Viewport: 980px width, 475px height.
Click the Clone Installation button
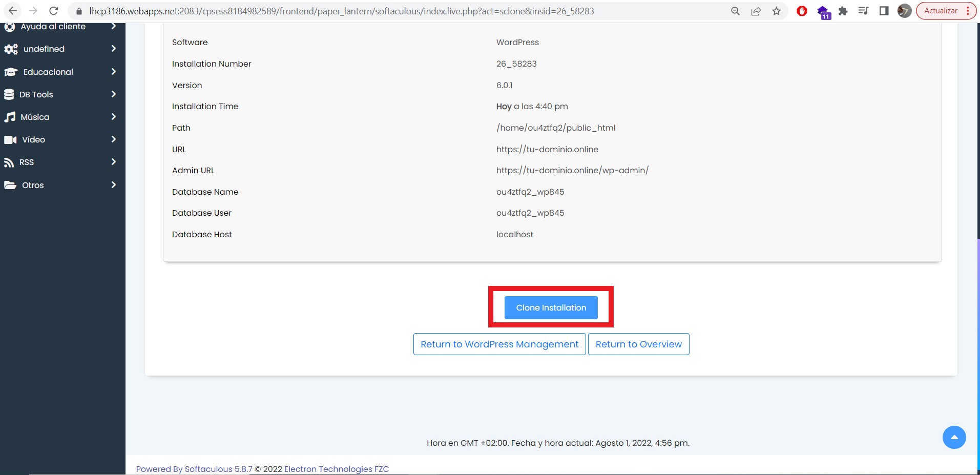pos(551,307)
